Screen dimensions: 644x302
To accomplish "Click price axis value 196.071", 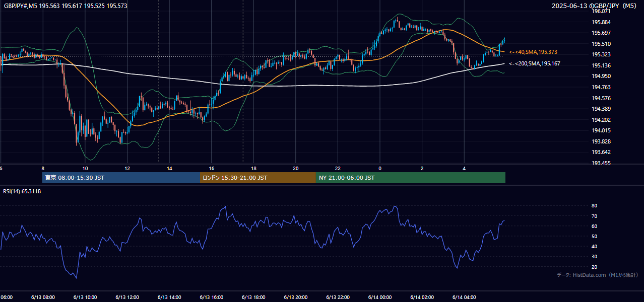I will pos(601,11).
